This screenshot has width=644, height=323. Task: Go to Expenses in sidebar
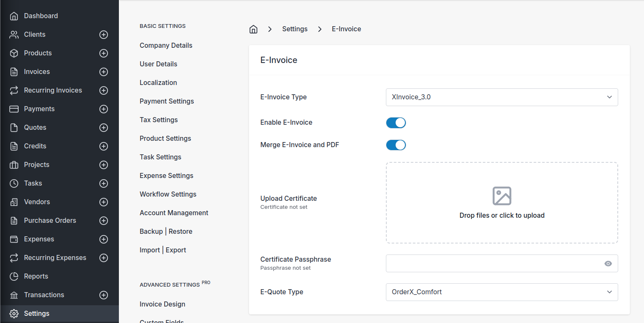[39, 239]
